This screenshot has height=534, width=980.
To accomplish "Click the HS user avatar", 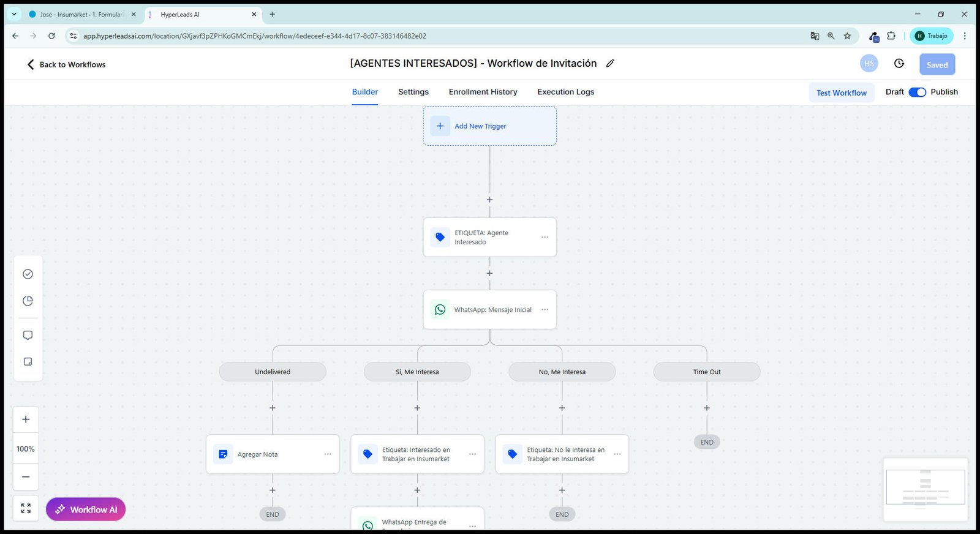I will (869, 64).
